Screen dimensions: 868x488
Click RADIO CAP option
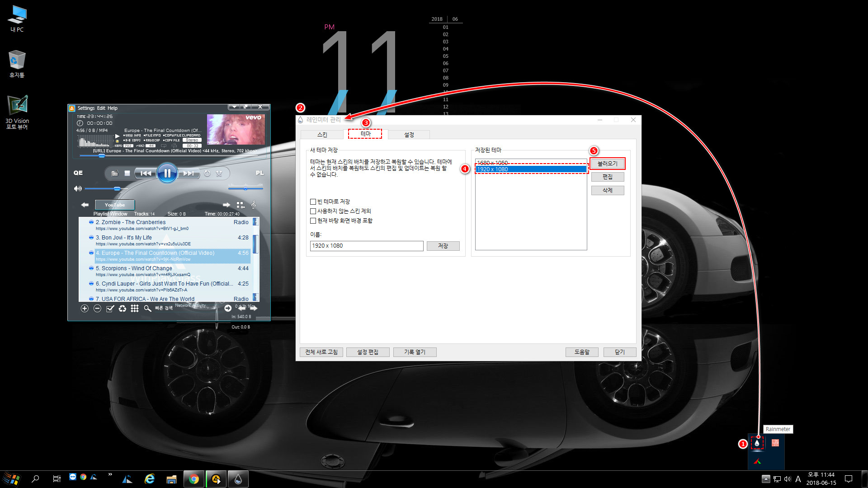coord(152,140)
